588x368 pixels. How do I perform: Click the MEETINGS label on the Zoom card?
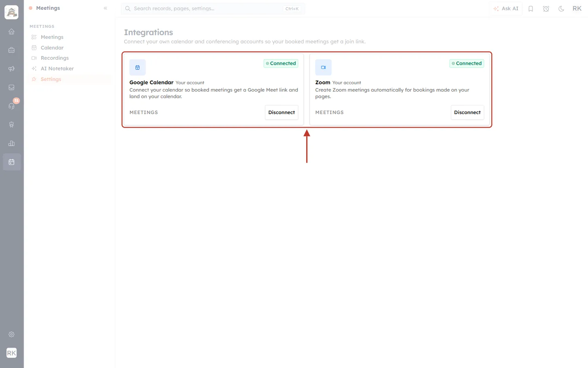330,112
